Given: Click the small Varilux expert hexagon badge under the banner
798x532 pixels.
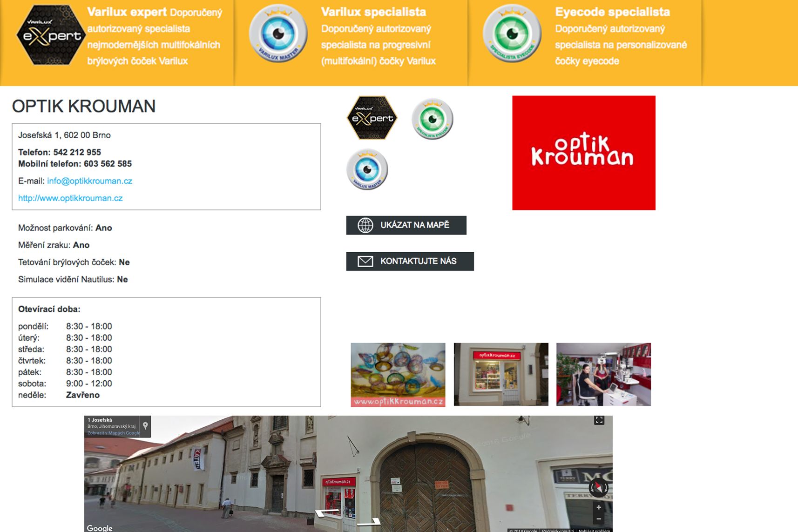Looking at the screenshot, I should tap(372, 118).
